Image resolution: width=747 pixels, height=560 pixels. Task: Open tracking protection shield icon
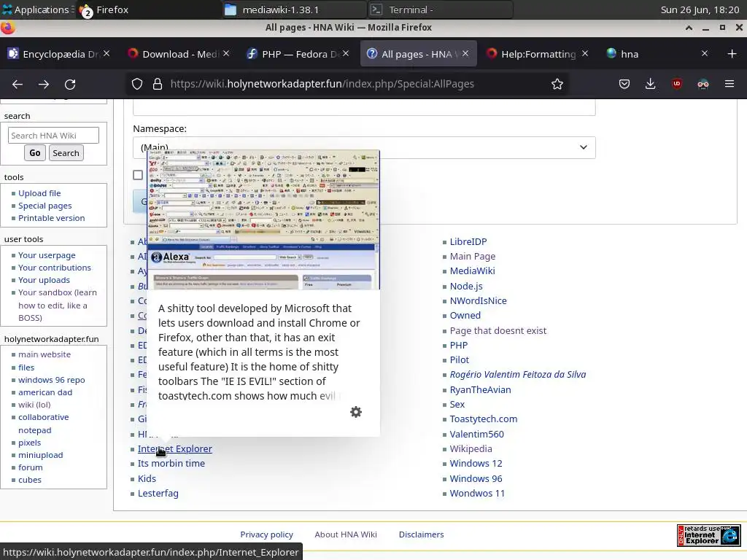click(x=137, y=85)
